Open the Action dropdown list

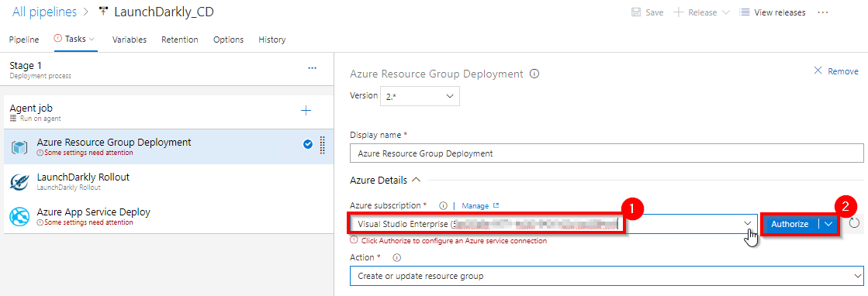tap(607, 276)
